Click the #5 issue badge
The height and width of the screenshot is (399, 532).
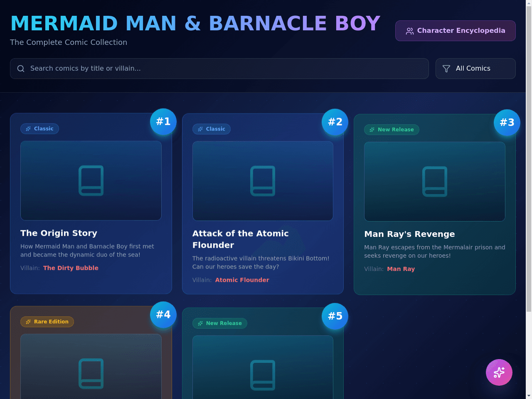[x=335, y=316]
